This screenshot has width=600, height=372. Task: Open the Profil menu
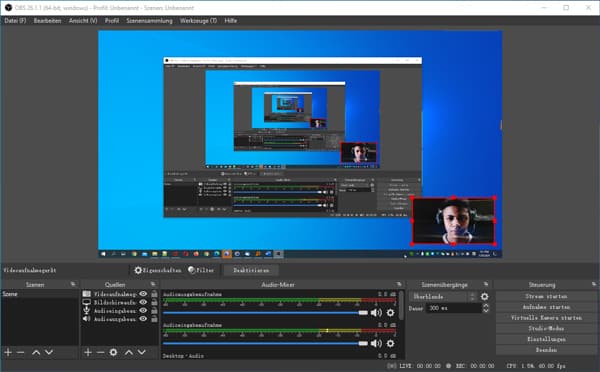112,21
